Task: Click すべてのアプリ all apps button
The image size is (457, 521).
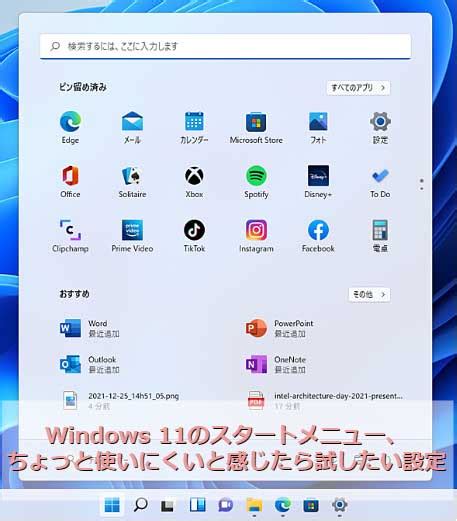Action: tap(358, 88)
